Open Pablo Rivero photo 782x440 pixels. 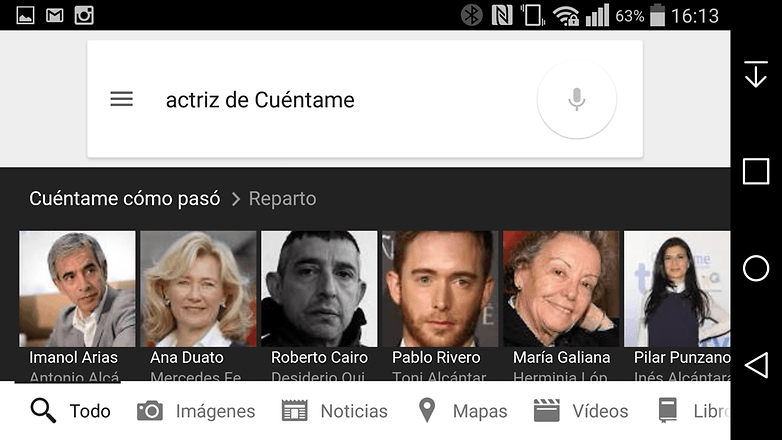(440, 289)
